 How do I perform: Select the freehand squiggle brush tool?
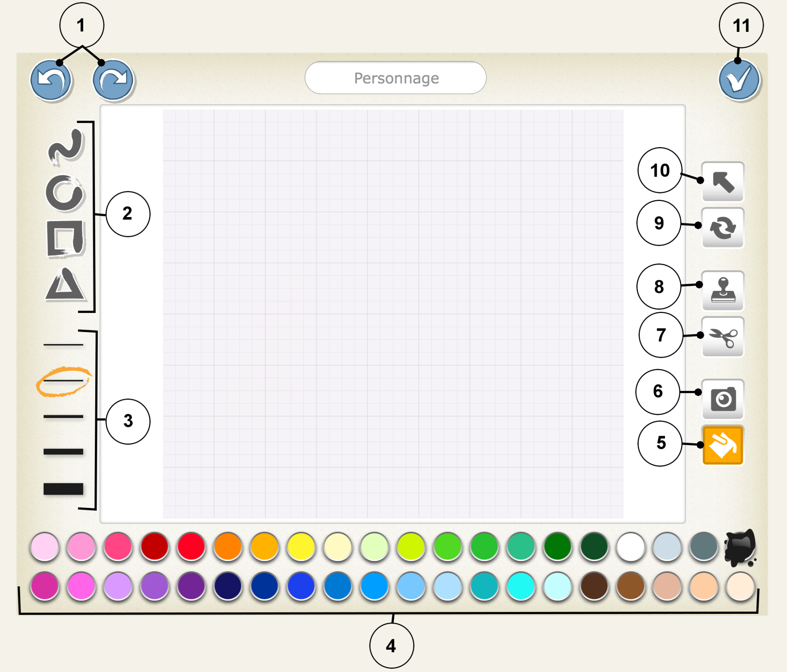click(66, 147)
